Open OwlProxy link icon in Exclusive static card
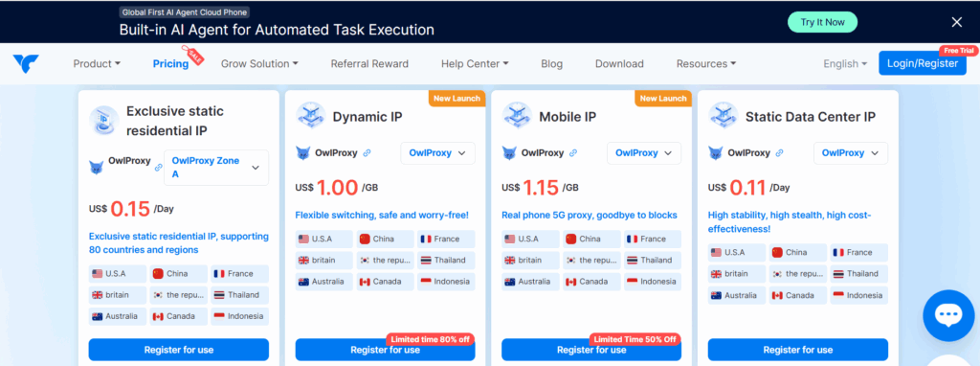Image resolution: width=980 pixels, height=366 pixels. (x=159, y=168)
